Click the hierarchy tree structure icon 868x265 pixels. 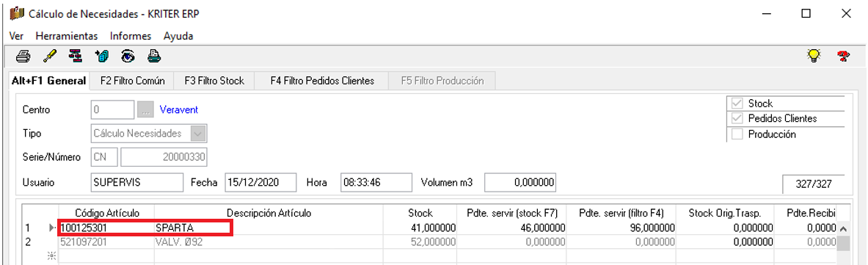pos(76,56)
